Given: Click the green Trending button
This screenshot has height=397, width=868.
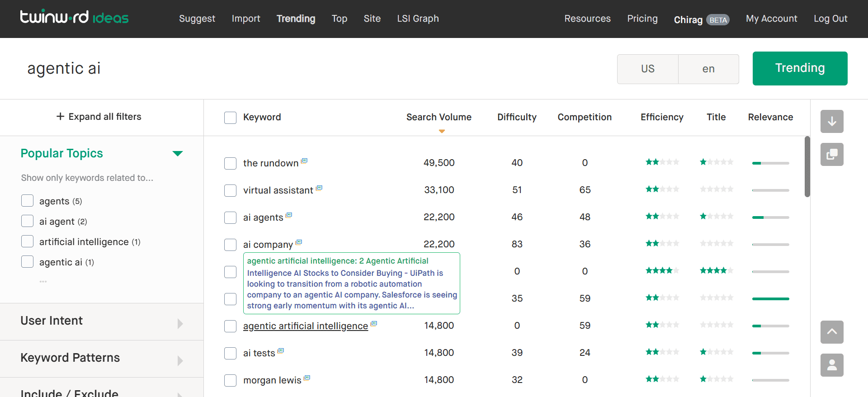Looking at the screenshot, I should point(800,68).
